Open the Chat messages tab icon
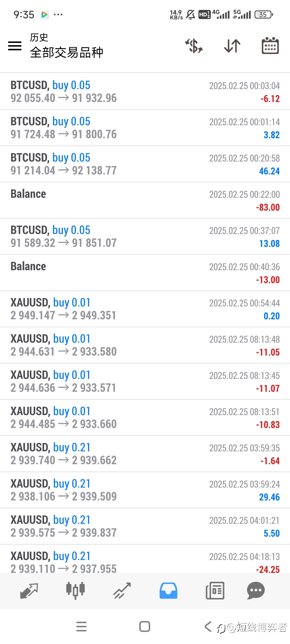Screen dimensions: 290x644 256,591
